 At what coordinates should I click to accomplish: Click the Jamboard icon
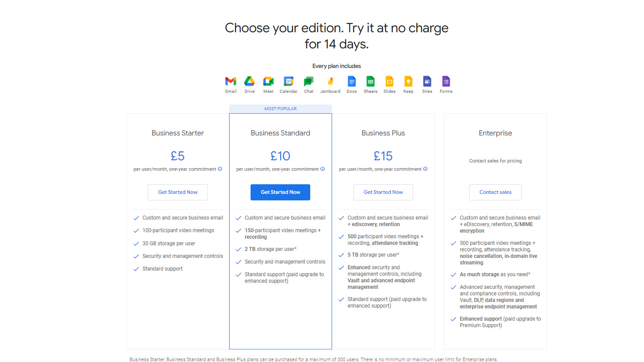(x=330, y=81)
